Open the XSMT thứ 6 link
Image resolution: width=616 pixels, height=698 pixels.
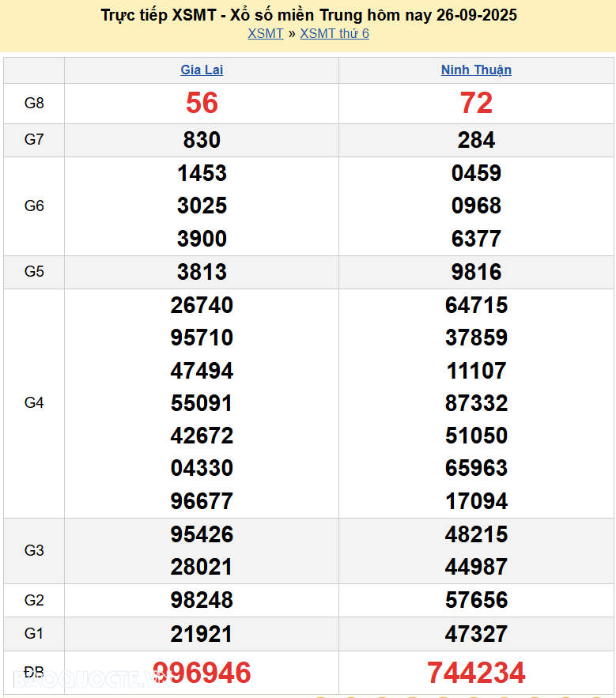pyautogui.click(x=334, y=33)
